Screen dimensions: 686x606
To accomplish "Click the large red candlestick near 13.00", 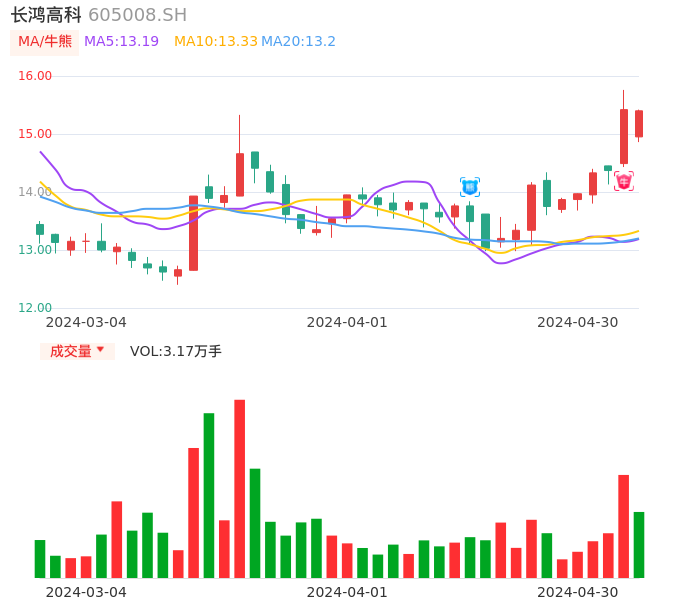I will 193,233.
